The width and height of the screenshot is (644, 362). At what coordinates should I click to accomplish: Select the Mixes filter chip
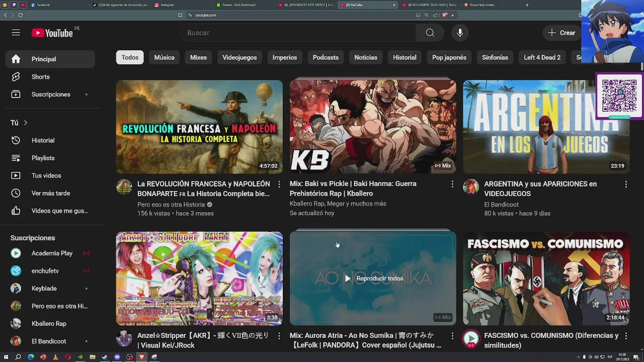tap(198, 57)
